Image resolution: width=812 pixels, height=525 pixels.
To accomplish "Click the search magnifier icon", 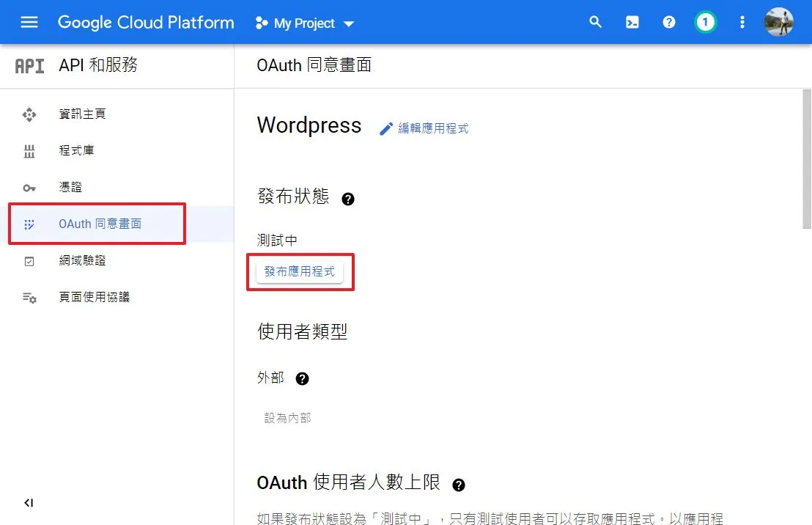I will (596, 22).
